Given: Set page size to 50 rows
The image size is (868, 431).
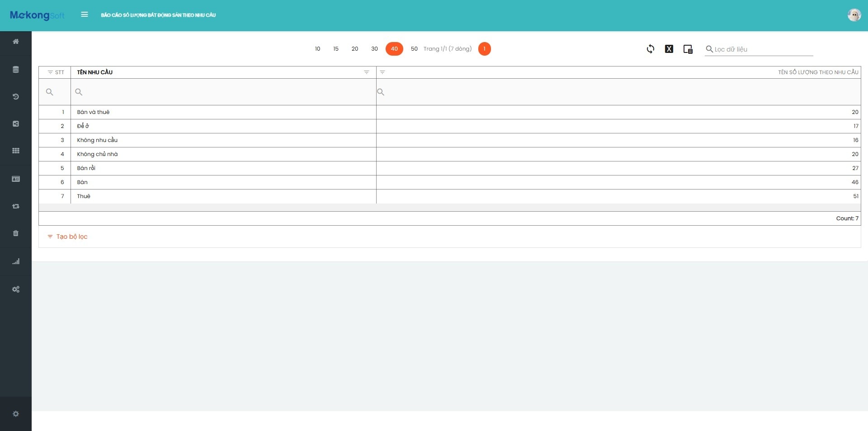Looking at the screenshot, I should tap(414, 49).
